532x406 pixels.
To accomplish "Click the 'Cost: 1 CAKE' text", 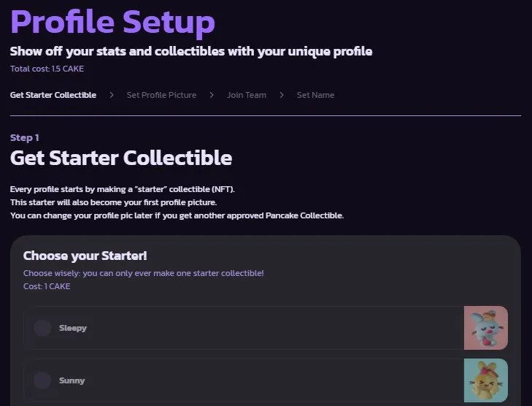I will (x=47, y=286).
